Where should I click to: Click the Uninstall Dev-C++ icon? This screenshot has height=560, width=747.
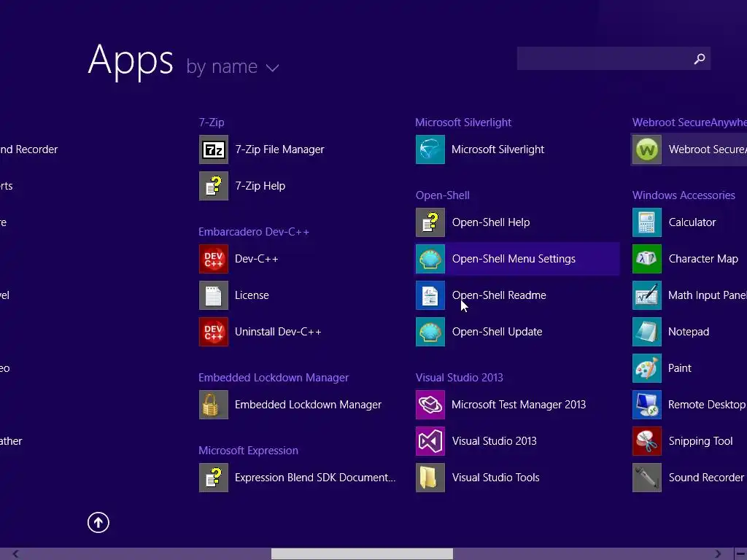(x=214, y=332)
